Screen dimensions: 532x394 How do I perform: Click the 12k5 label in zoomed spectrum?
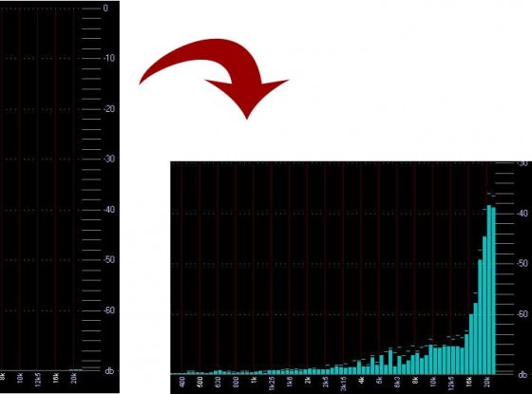[x=451, y=384]
